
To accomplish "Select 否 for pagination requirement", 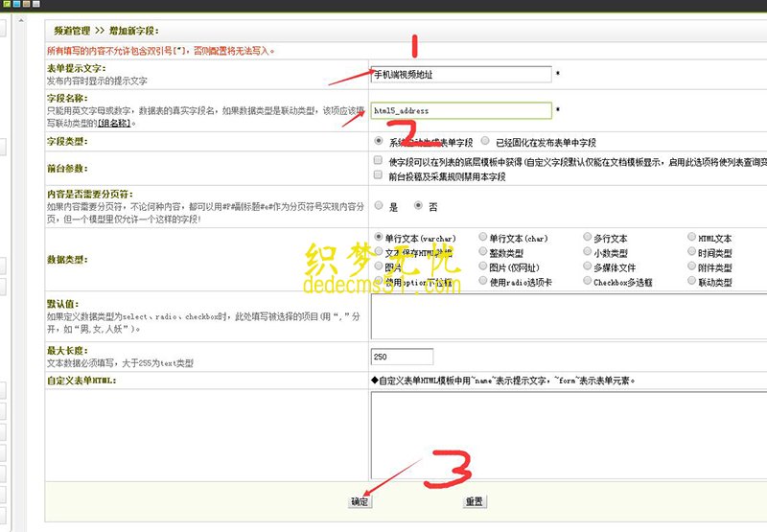I will [418, 205].
